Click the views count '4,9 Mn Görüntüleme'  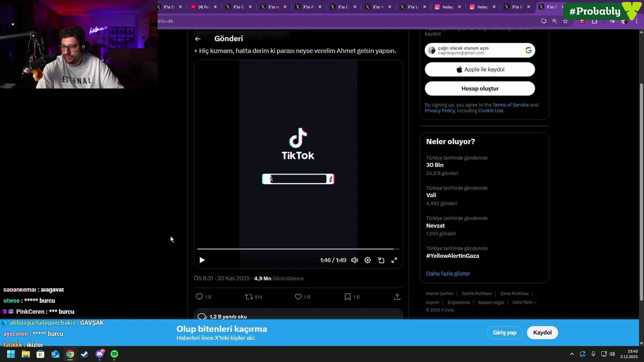click(x=279, y=279)
